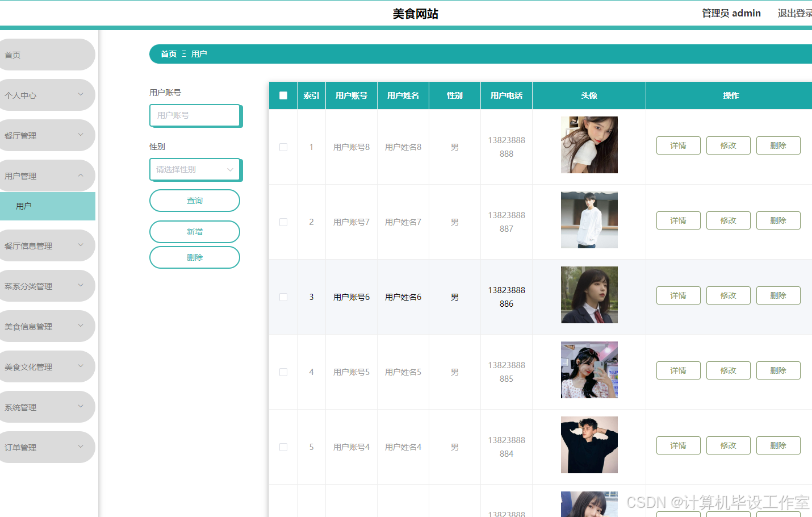Click the 删除 button below 新增
The width and height of the screenshot is (812, 517).
coord(195,257)
